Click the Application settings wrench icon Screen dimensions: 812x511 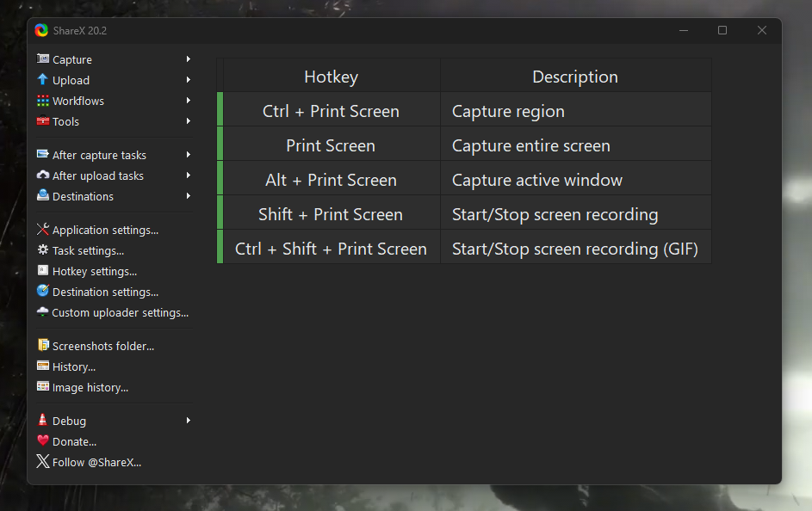pyautogui.click(x=43, y=229)
